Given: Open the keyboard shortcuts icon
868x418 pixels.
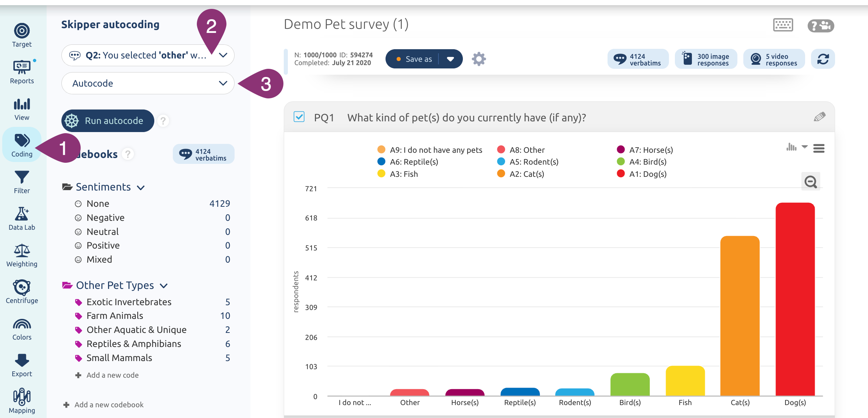Looking at the screenshot, I should point(783,25).
